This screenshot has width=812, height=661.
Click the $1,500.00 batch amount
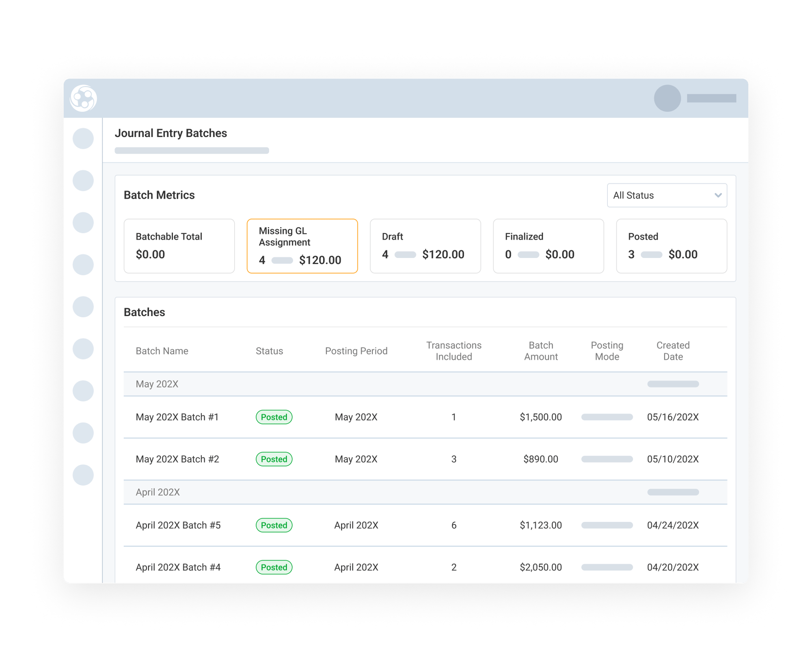tap(541, 417)
